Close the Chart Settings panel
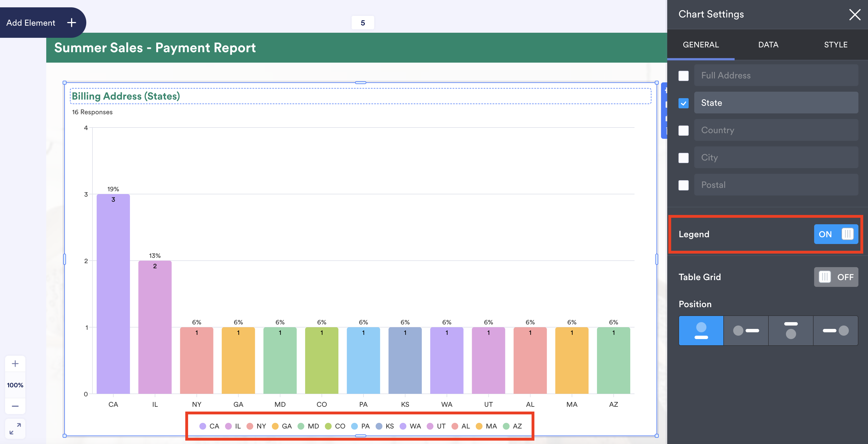Screen dimensions: 868x444 (854, 14)
